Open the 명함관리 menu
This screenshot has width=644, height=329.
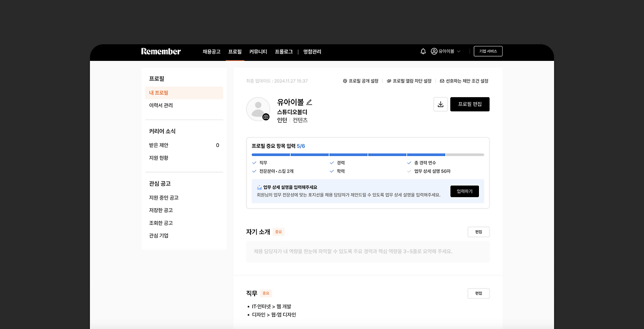point(312,51)
